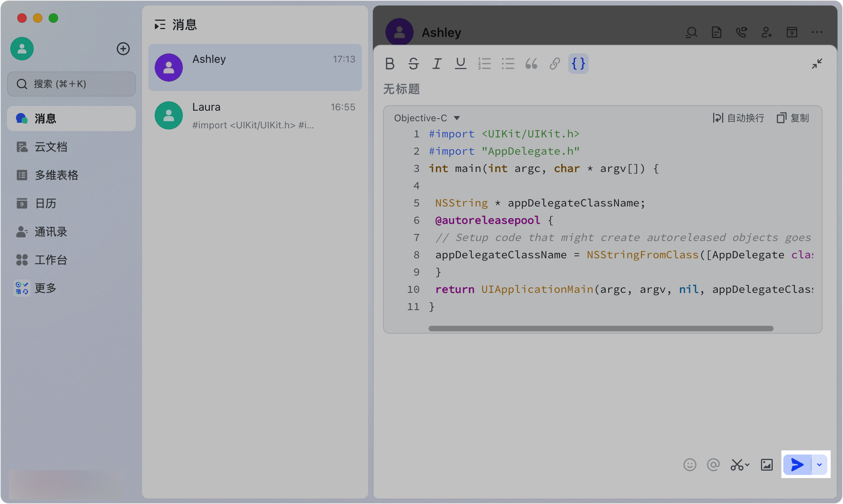Click the plus create button
The image size is (843, 504).
point(123,49)
